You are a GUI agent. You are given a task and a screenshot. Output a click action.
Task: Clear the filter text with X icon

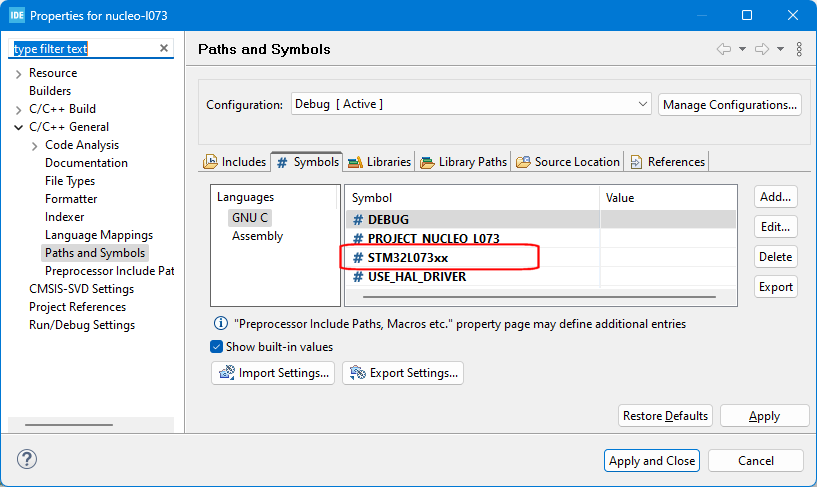[164, 49]
